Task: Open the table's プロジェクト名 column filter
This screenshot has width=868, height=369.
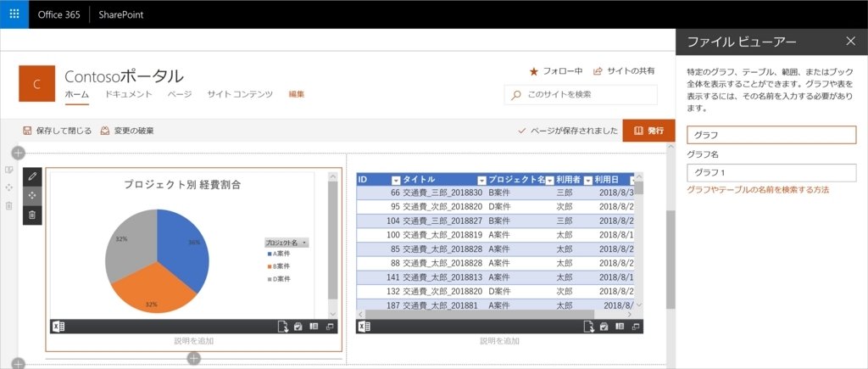Action: (x=549, y=180)
